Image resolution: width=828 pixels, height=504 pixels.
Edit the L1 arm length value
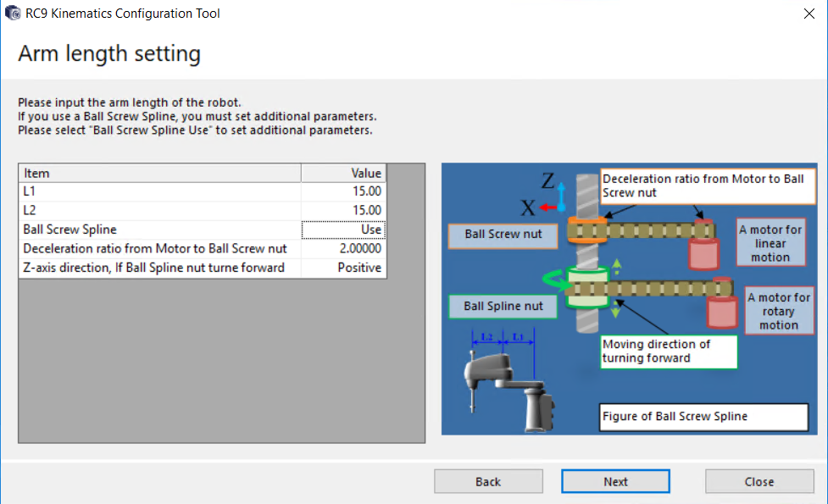(x=343, y=191)
